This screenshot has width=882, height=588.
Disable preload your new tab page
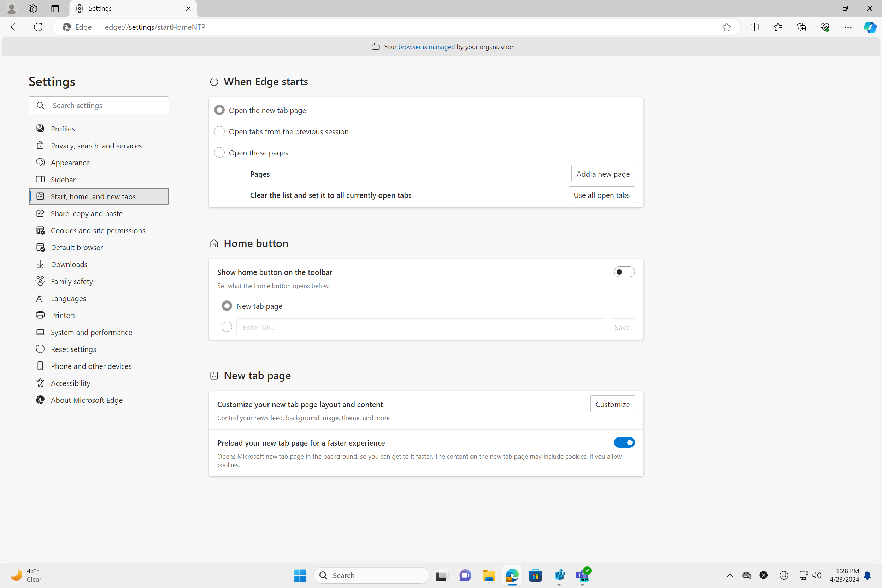624,442
